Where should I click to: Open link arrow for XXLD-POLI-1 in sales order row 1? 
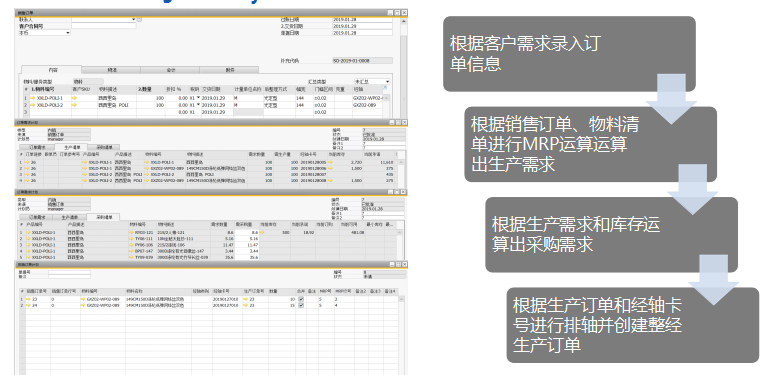tap(33, 98)
